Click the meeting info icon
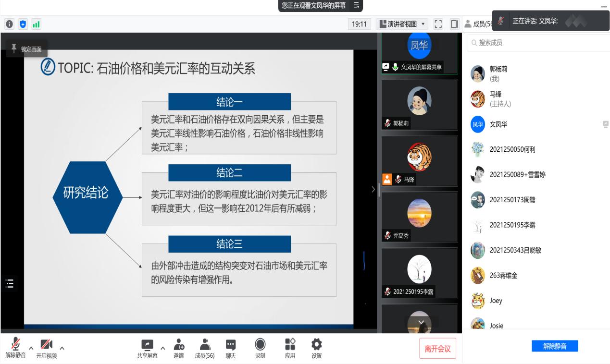Image resolution: width=610 pixels, height=364 pixels. tap(9, 24)
